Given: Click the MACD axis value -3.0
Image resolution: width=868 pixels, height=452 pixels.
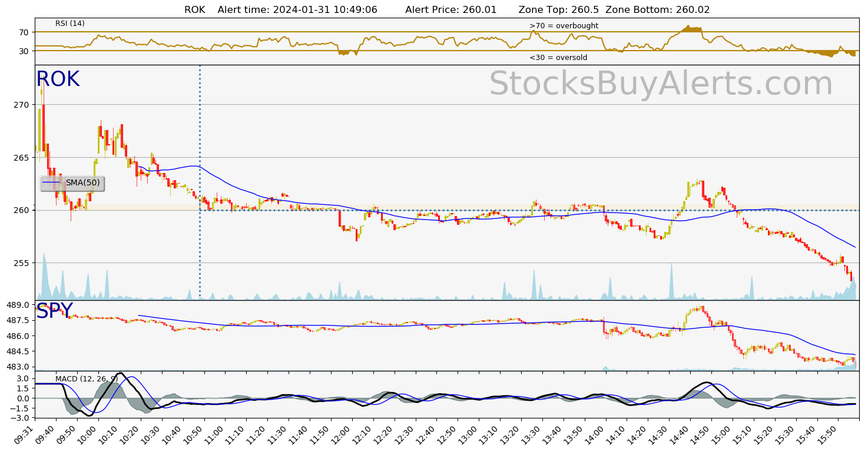Looking at the screenshot, I should [20, 417].
